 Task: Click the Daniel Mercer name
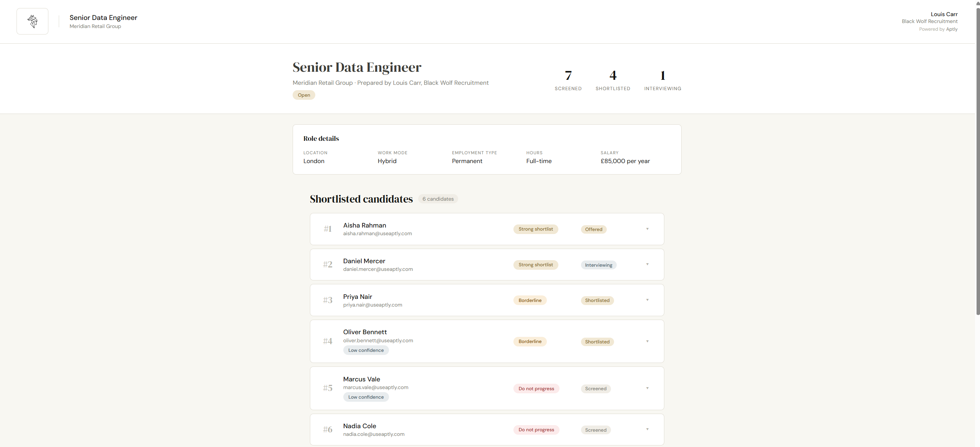(364, 261)
